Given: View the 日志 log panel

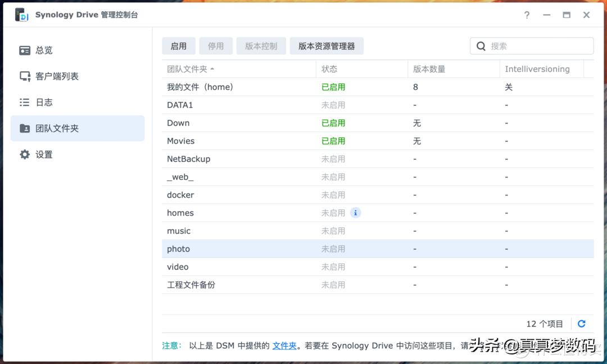Looking at the screenshot, I should (x=43, y=102).
